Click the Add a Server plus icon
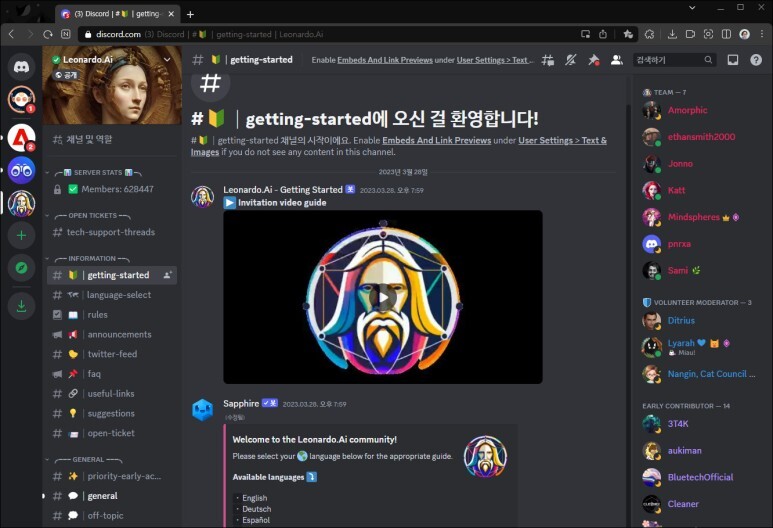The width and height of the screenshot is (773, 528). pyautogui.click(x=21, y=236)
